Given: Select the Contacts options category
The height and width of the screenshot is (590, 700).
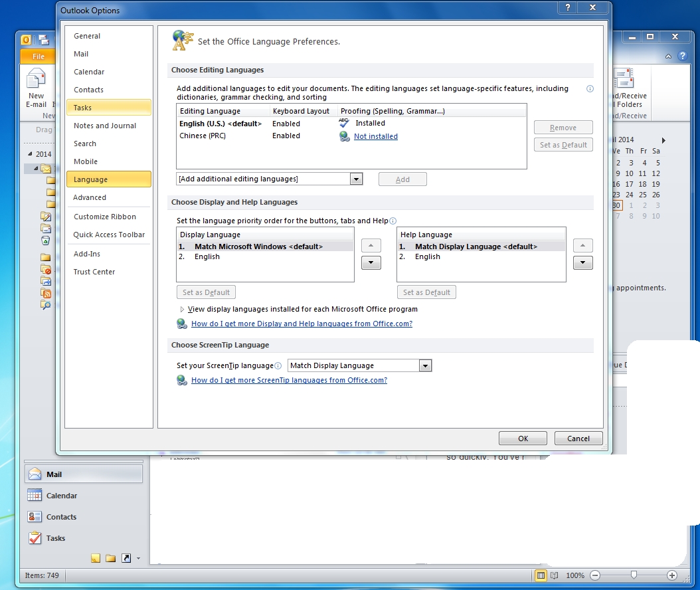Looking at the screenshot, I should 88,89.
